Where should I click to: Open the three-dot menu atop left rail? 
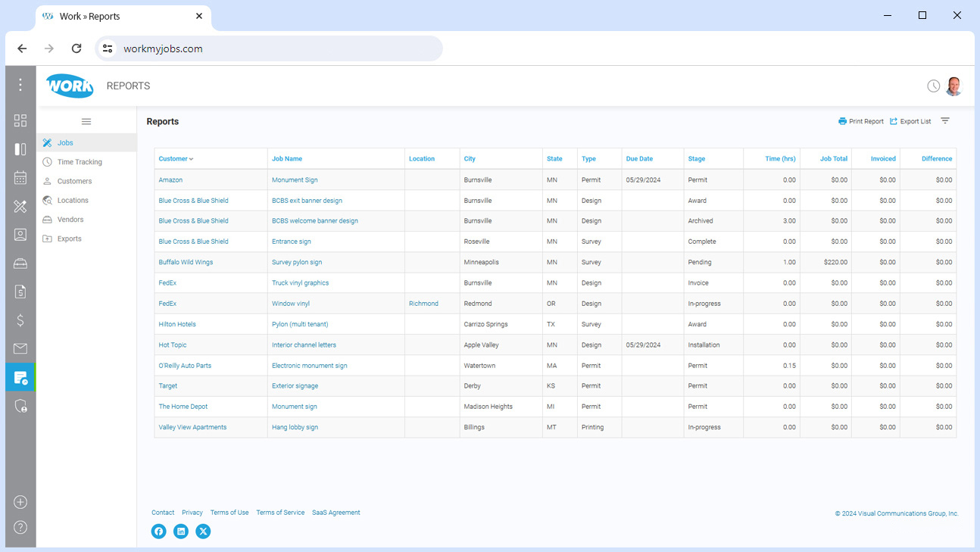[x=20, y=85]
